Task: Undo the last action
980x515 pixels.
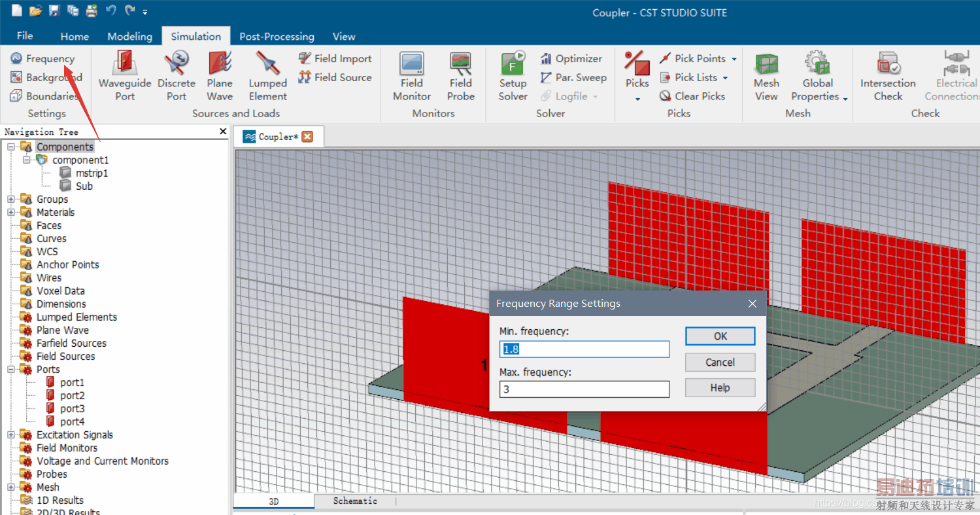Action: coord(110,10)
